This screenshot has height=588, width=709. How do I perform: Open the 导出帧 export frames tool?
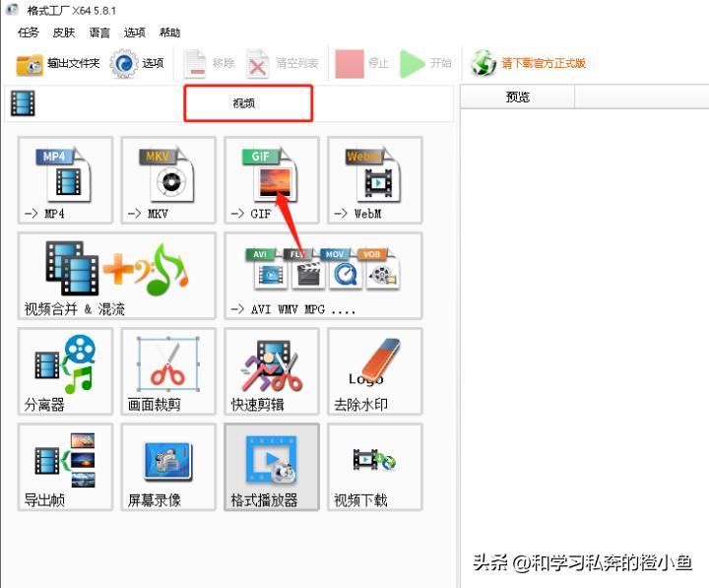(65, 467)
